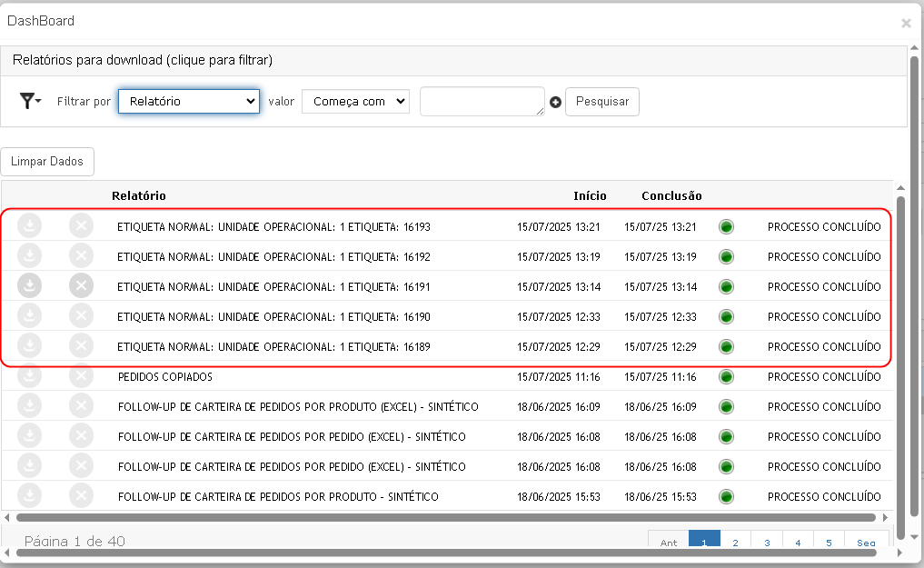This screenshot has width=924, height=568.
Task: Download the ETIQUETA 16192 report
Action: tap(29, 256)
